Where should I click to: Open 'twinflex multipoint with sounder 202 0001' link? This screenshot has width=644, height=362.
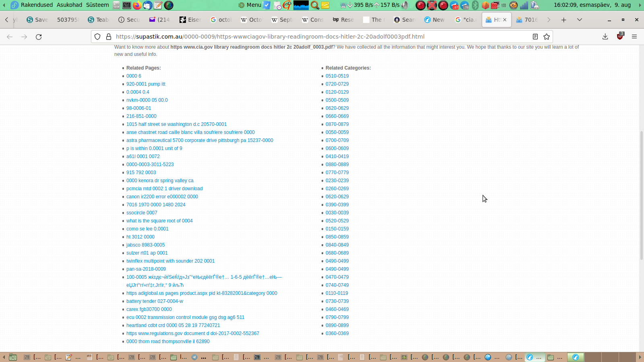170,261
